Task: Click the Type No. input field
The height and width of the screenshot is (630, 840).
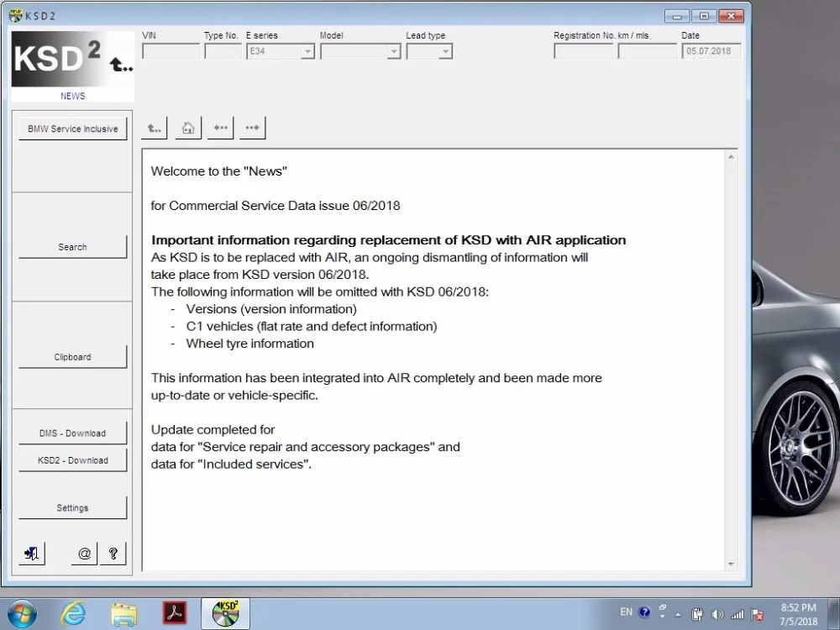Action: pos(223,51)
